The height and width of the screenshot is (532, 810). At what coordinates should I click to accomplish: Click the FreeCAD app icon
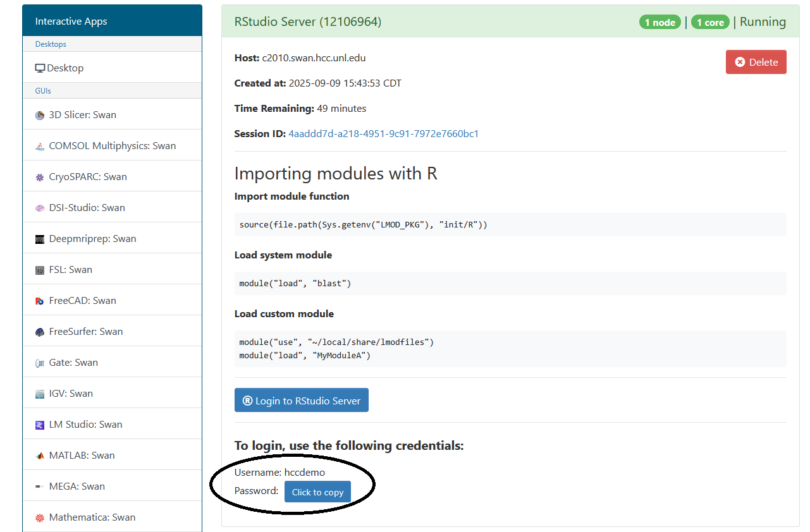(40, 301)
